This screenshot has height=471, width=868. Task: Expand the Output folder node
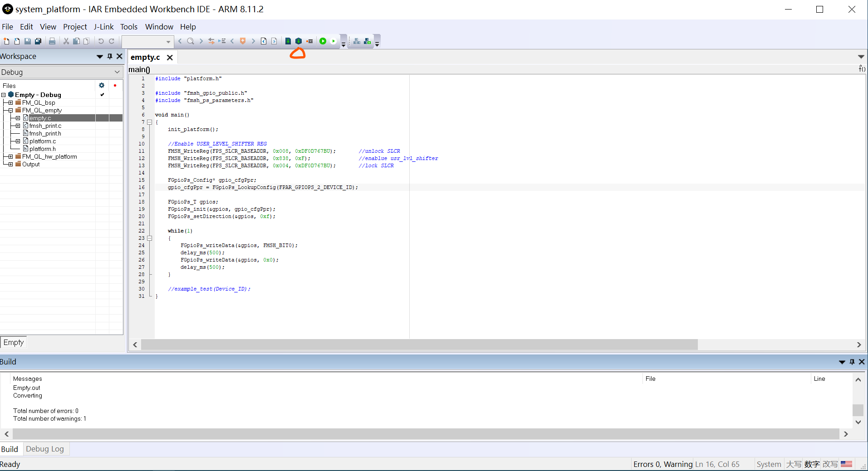tap(10, 165)
